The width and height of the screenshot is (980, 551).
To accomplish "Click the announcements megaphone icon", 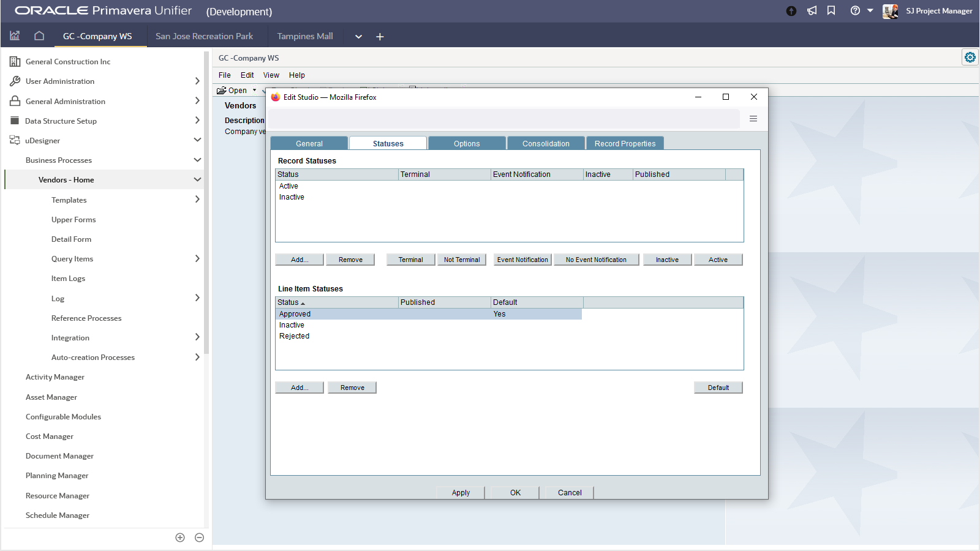I will click(812, 10).
